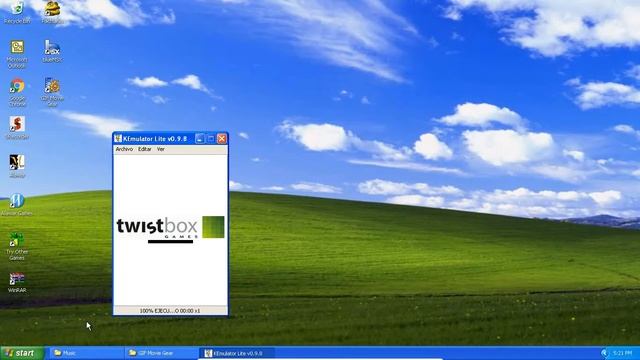The height and width of the screenshot is (360, 640).
Task: Open the Editar menu in KEmulator
Action: coord(144,149)
